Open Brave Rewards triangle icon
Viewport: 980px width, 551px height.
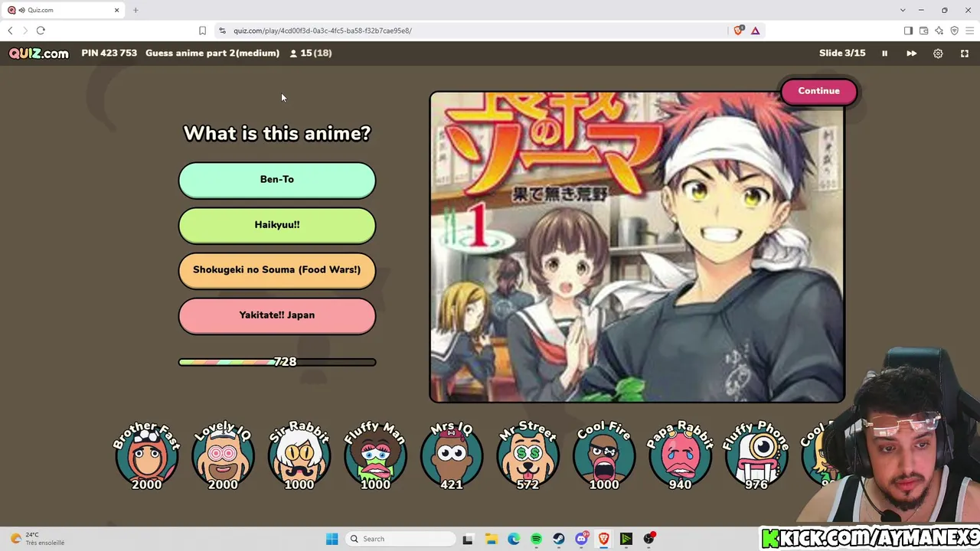[x=756, y=31]
